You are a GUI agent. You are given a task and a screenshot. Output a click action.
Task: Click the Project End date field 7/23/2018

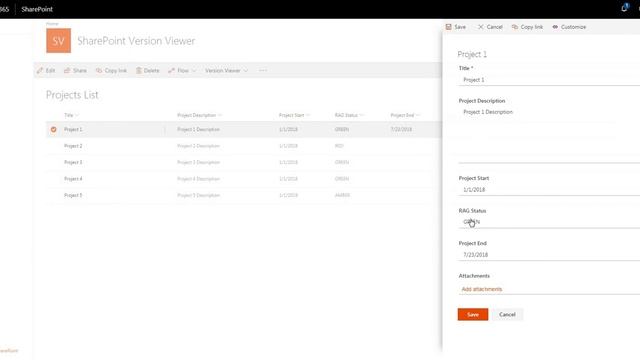(549, 255)
